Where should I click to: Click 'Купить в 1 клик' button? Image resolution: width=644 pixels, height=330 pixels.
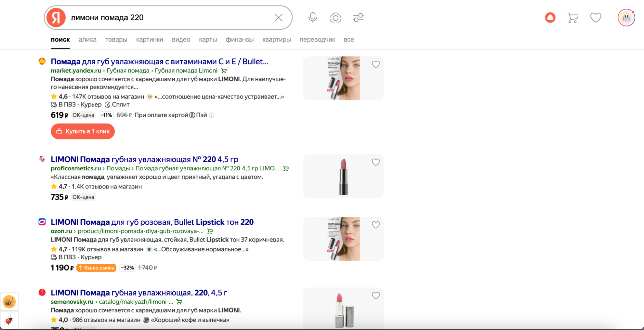83,131
